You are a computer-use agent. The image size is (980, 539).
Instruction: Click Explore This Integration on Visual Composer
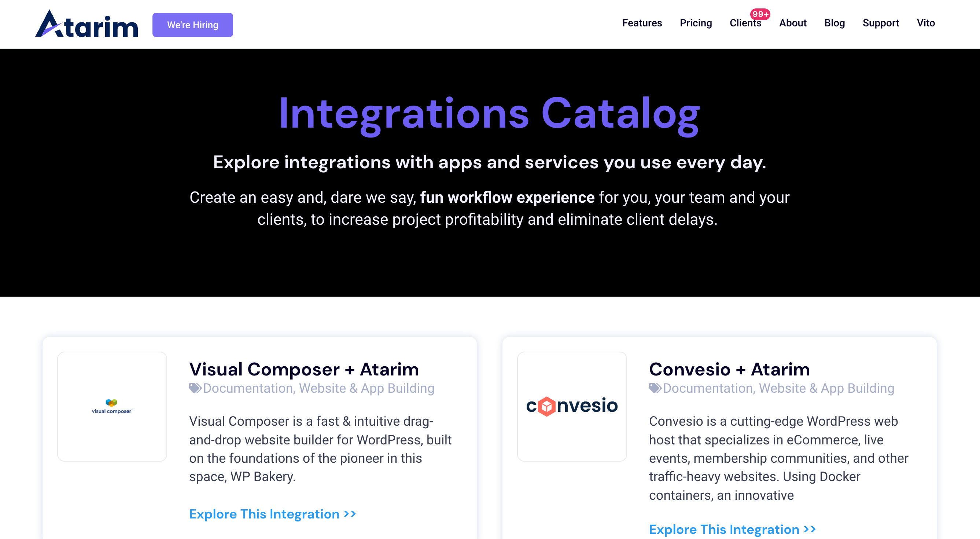(272, 514)
